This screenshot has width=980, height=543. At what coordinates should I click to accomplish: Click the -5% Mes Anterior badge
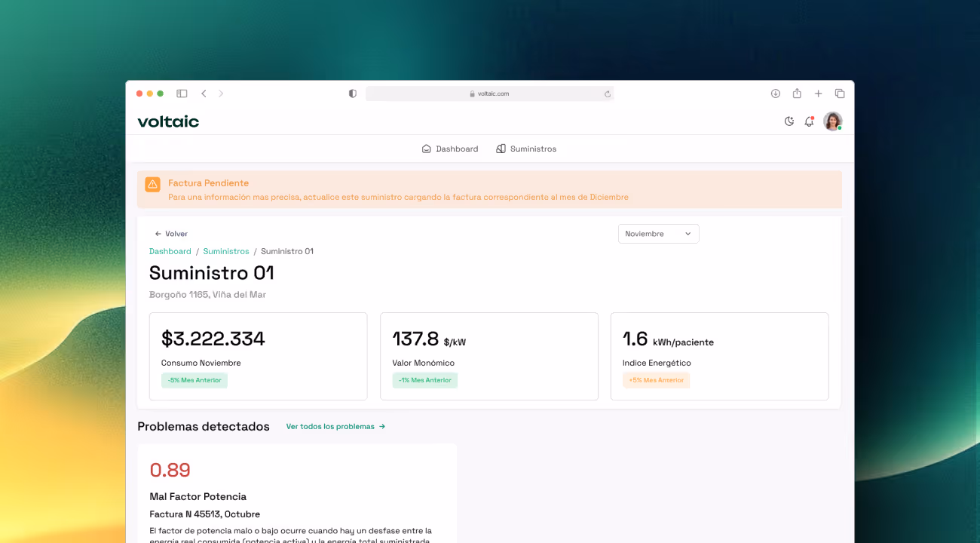[194, 380]
